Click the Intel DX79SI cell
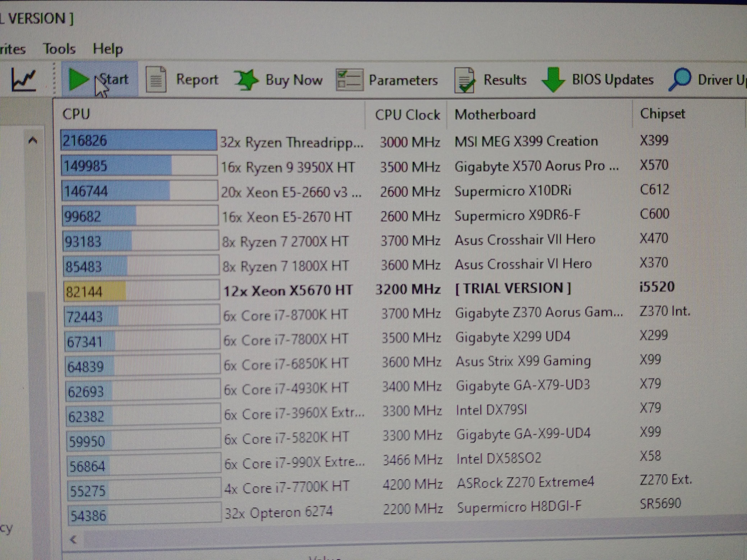Viewport: 747px width, 560px height. [x=491, y=410]
